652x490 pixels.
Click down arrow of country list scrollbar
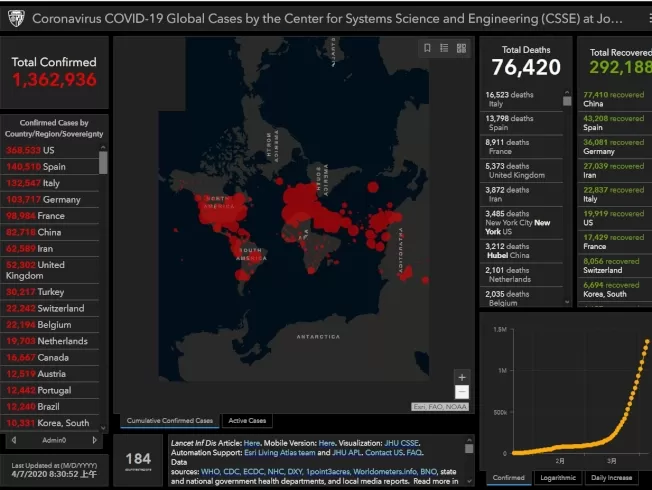pyautogui.click(x=103, y=428)
